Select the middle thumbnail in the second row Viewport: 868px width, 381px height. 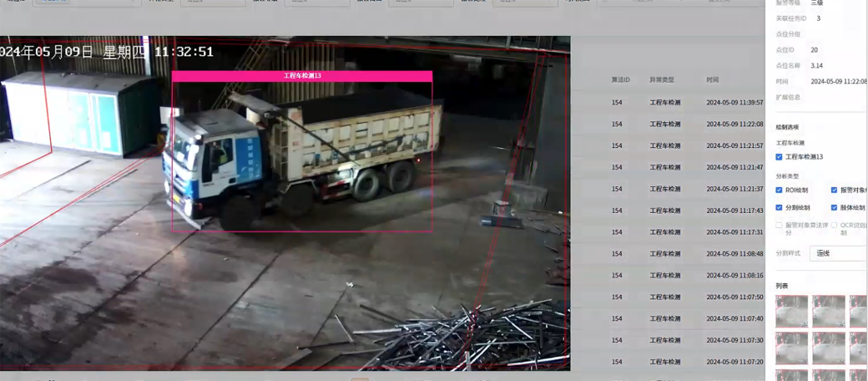[x=828, y=348]
